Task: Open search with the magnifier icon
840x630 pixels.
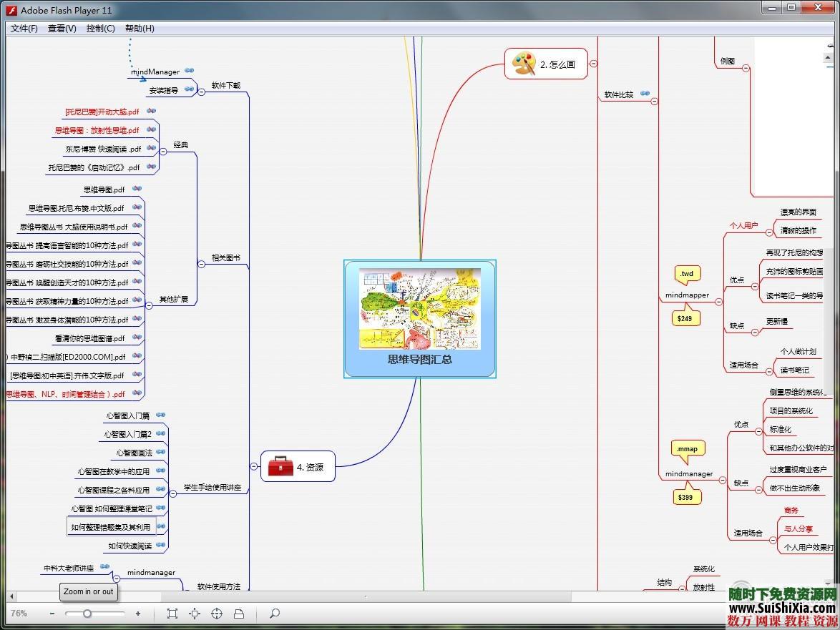Action: click(275, 614)
